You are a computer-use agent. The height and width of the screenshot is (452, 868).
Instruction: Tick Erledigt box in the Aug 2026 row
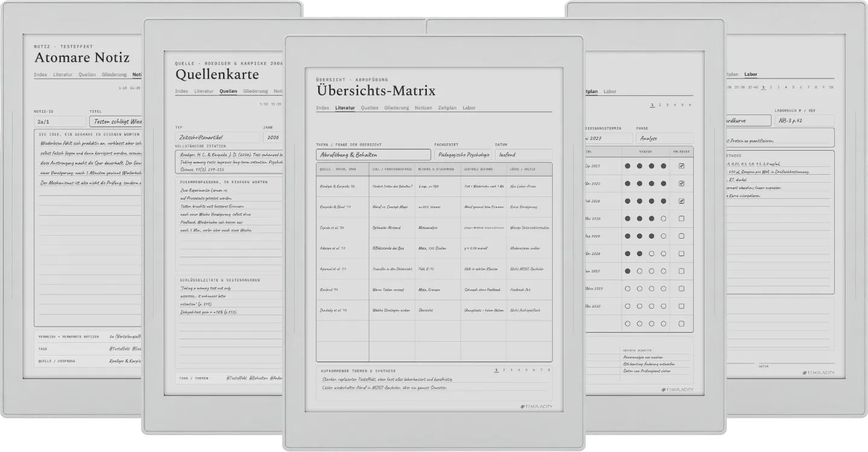[682, 236]
